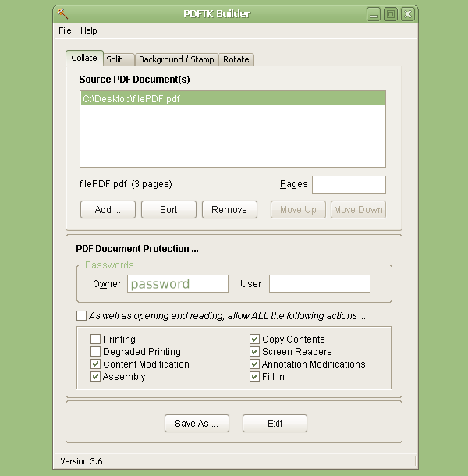
Task: Toggle the Printing checkbox
Action: 95,339
